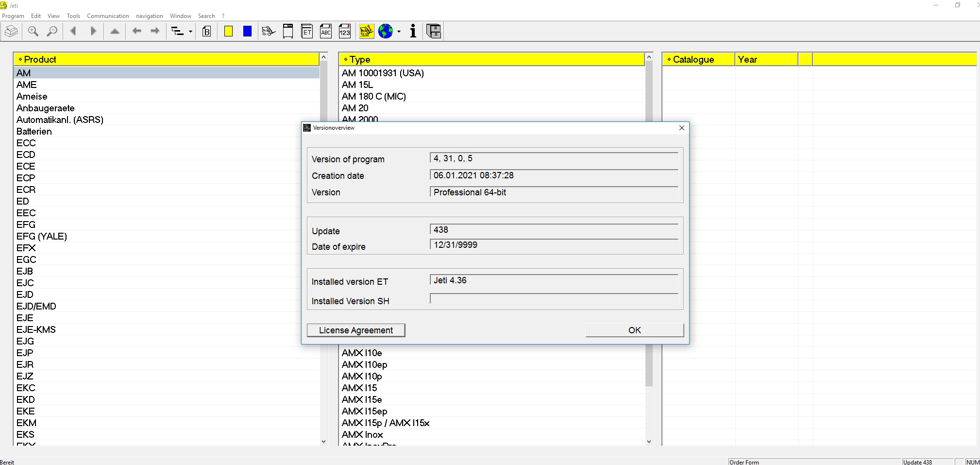Image resolution: width=980 pixels, height=465 pixels.
Task: Toggle the blue filter square
Action: pos(247,31)
